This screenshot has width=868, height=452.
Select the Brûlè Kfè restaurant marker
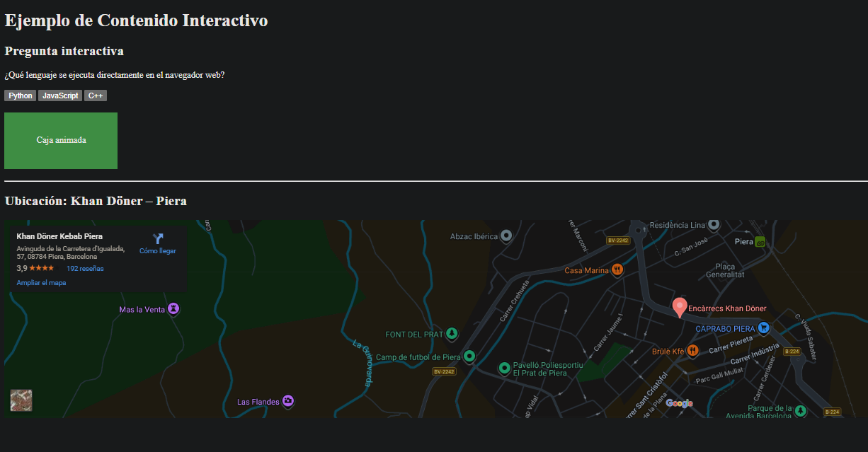pyautogui.click(x=692, y=350)
